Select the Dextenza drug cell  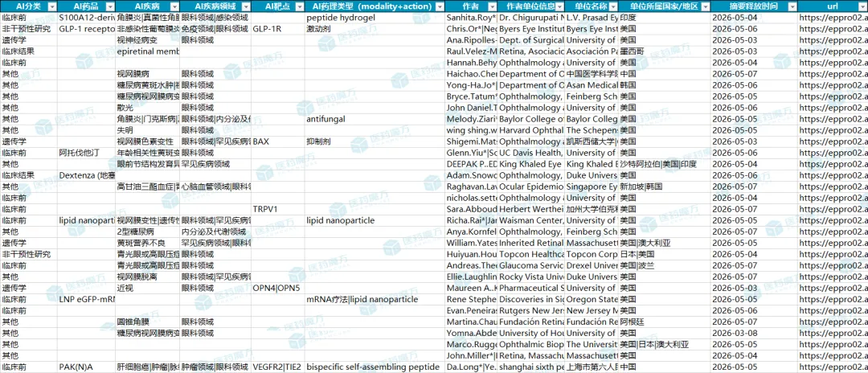click(86, 175)
